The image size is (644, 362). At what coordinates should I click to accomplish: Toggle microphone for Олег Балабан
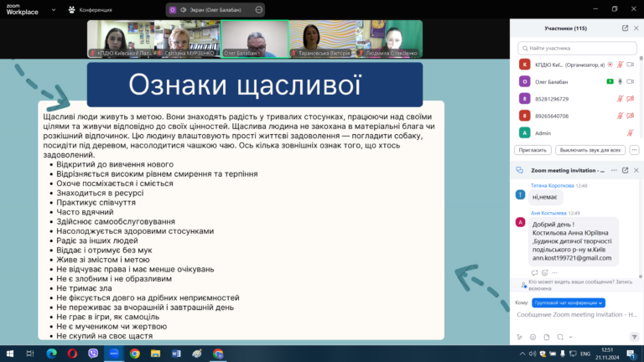tap(621, 81)
